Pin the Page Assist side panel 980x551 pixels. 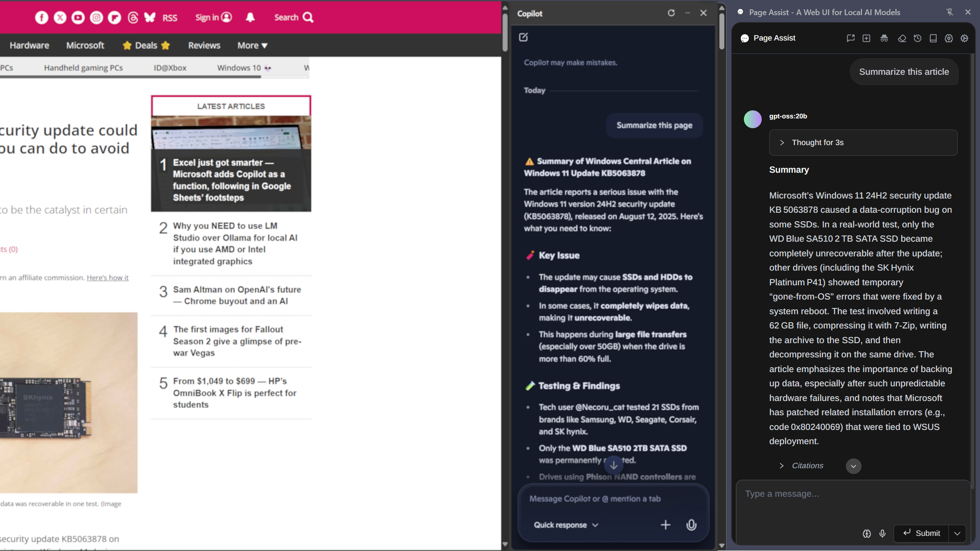(949, 12)
